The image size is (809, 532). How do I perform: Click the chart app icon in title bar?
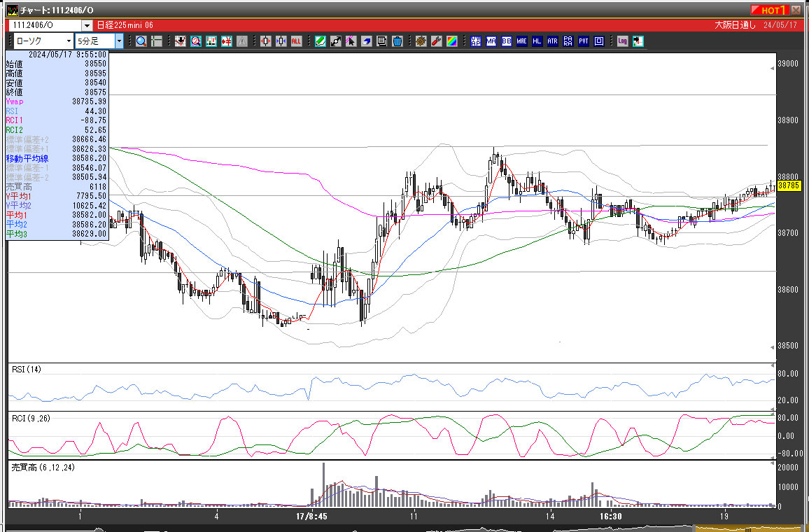pos(12,10)
